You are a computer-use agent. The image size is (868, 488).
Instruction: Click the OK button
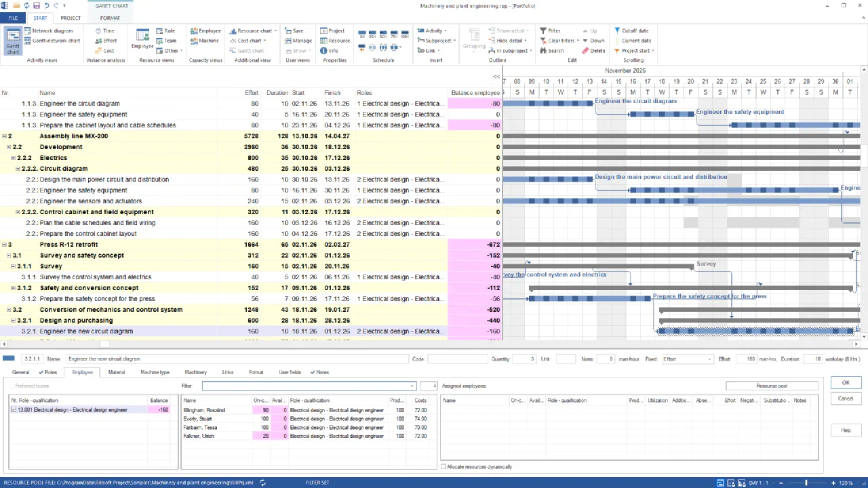(x=846, y=383)
